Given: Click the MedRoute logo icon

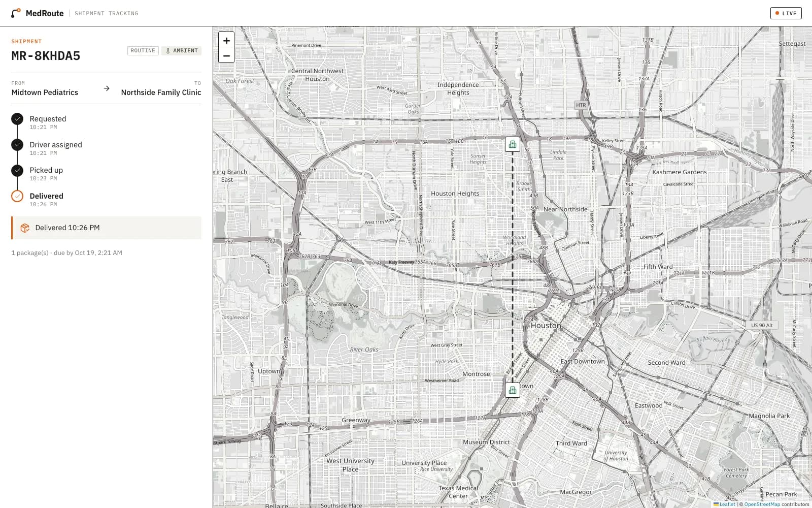Looking at the screenshot, I should coord(16,13).
